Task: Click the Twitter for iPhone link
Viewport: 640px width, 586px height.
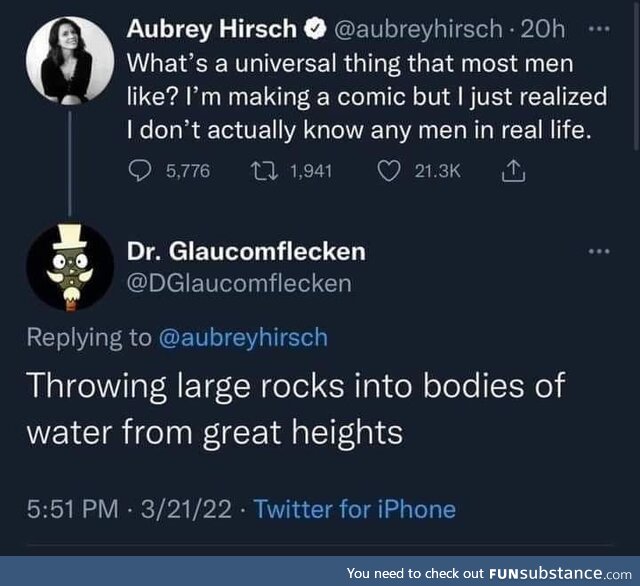Action: tap(355, 509)
